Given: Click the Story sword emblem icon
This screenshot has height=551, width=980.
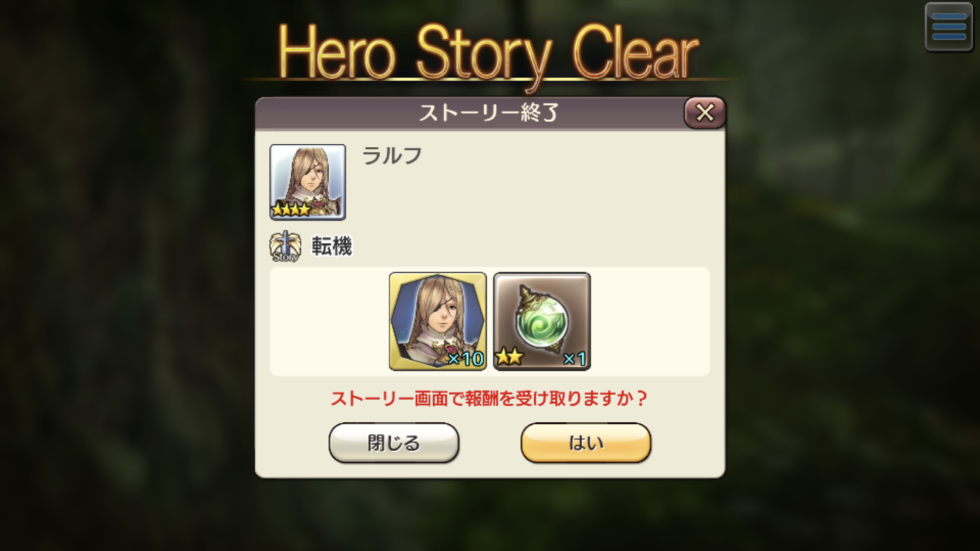Looking at the screenshot, I should [285, 246].
